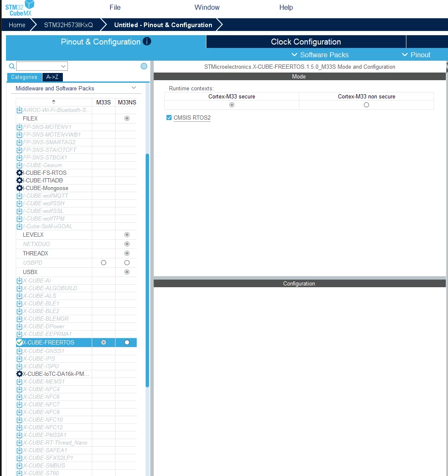
Task: Click download icon beside X-CUBE-EEPRMA1
Action: pos(20,334)
